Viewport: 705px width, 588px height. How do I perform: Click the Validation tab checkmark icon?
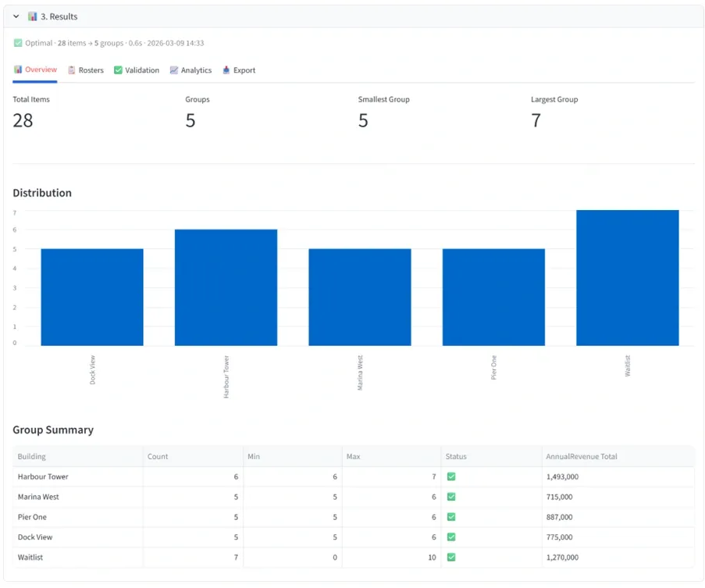[118, 70]
